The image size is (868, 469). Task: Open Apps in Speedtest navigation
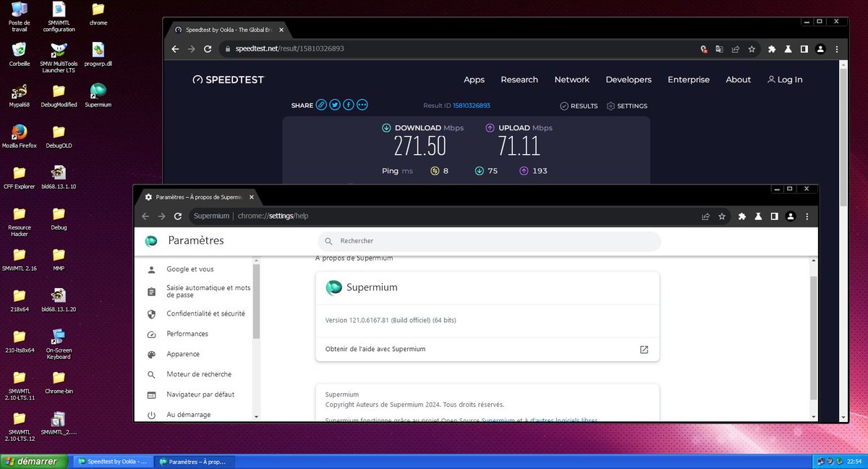click(474, 80)
